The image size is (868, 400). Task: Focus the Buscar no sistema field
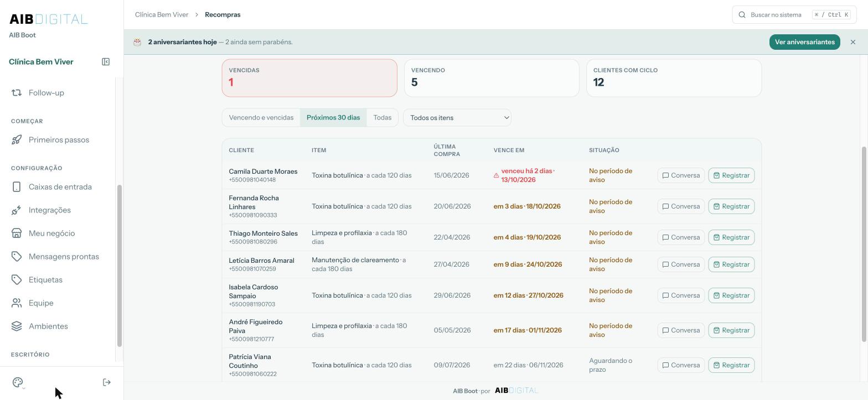pyautogui.click(x=794, y=15)
